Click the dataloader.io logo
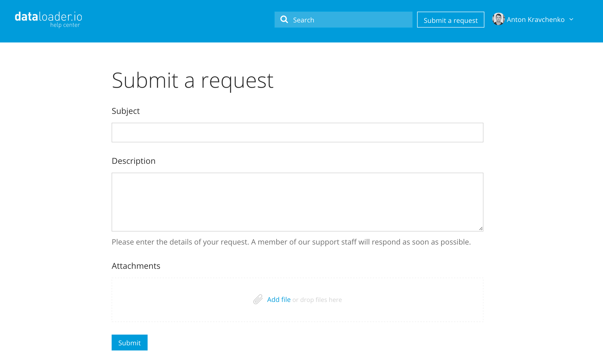The width and height of the screenshot is (603, 364). pyautogui.click(x=48, y=19)
